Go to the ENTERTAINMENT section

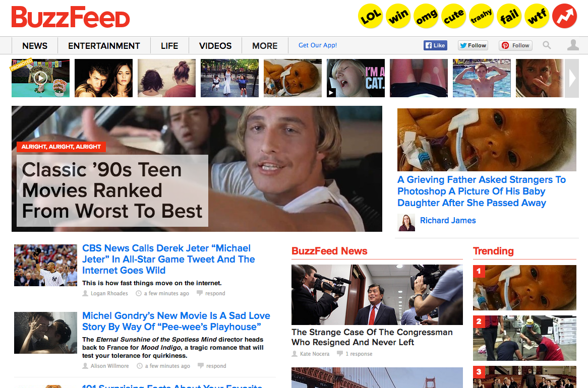(104, 46)
